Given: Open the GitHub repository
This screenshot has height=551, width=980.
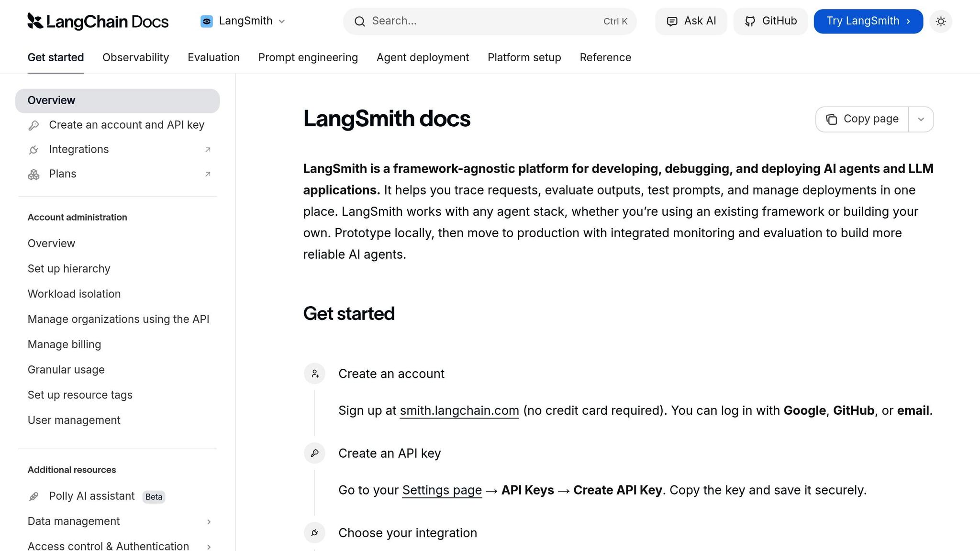Looking at the screenshot, I should coord(770,21).
